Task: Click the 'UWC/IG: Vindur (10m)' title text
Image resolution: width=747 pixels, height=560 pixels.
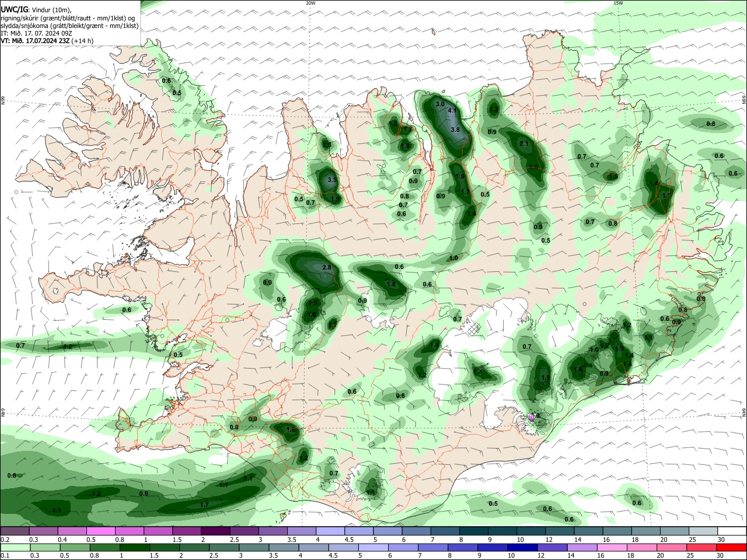Action: coord(36,9)
